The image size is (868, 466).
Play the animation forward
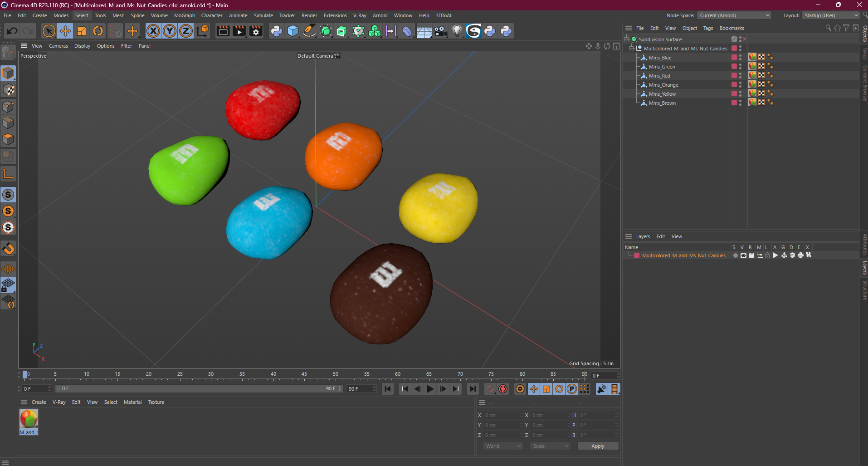430,389
